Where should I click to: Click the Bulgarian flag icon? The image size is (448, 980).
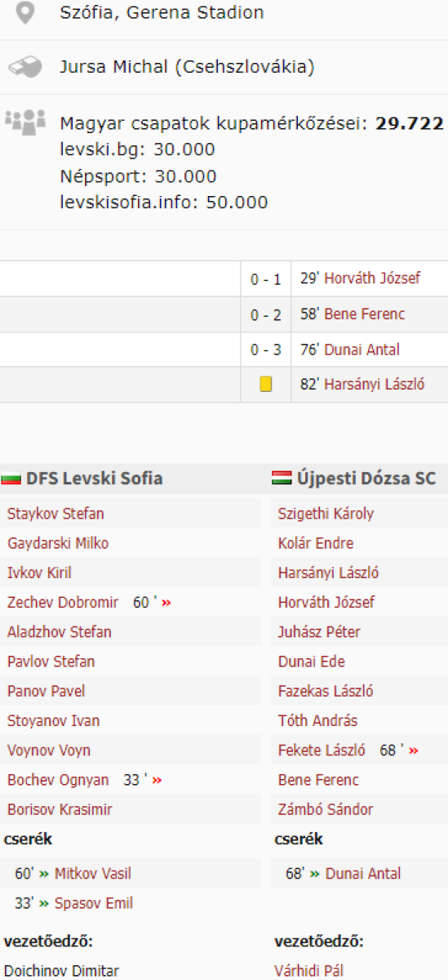click(11, 479)
